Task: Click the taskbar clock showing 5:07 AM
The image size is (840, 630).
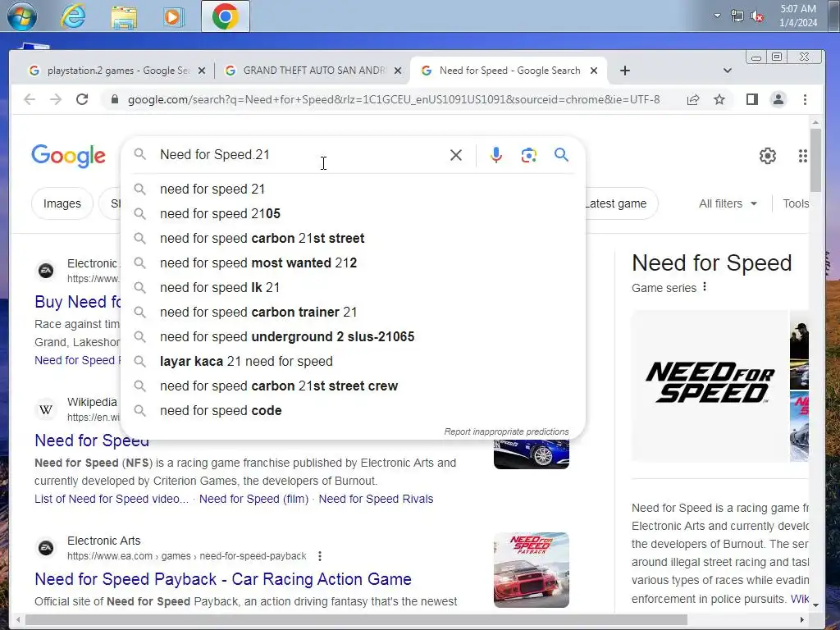Action: (x=798, y=16)
